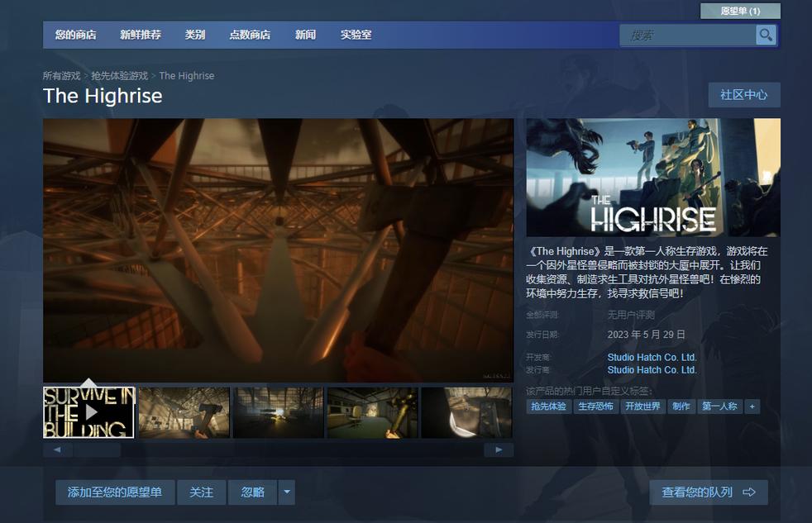Image resolution: width=812 pixels, height=523 pixels.
Task: Select the 制作 tag
Action: click(681, 407)
